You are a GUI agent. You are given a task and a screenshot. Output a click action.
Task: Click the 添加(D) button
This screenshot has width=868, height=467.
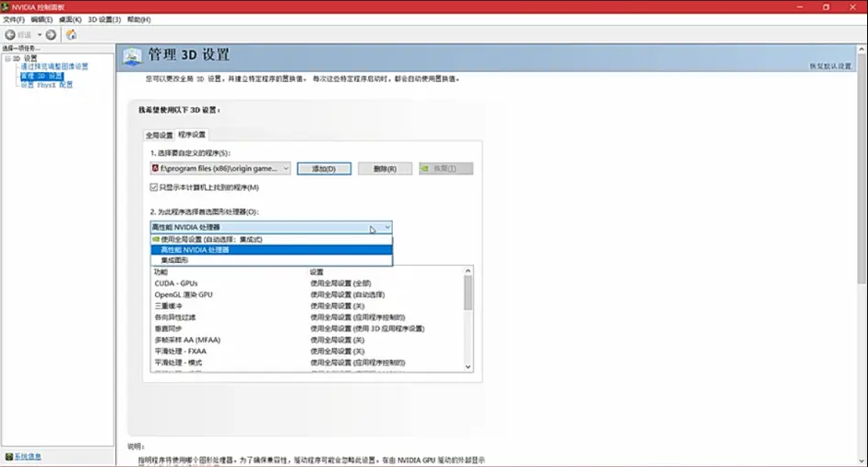coord(324,168)
